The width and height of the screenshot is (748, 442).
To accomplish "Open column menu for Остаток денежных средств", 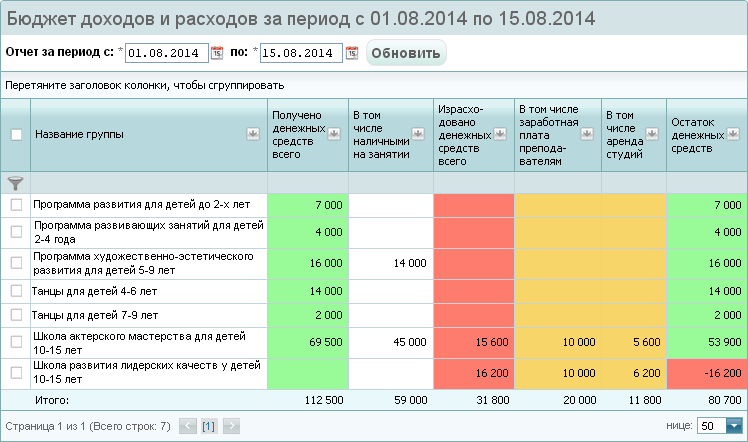I will pos(733,134).
